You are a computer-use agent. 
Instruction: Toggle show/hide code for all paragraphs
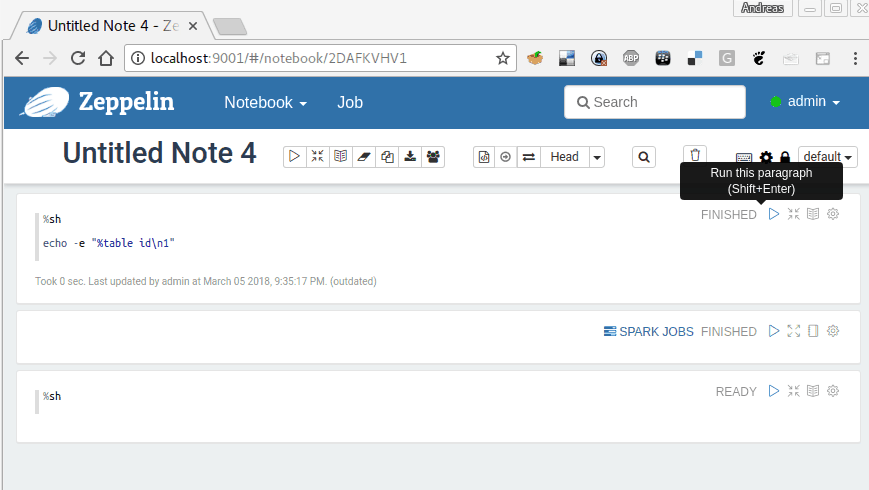[317, 157]
